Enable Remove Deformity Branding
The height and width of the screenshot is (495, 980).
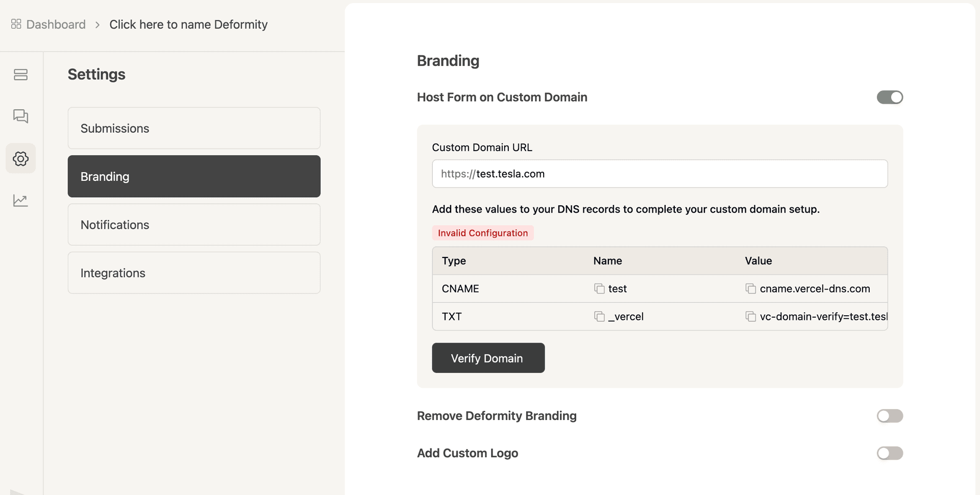click(x=890, y=416)
